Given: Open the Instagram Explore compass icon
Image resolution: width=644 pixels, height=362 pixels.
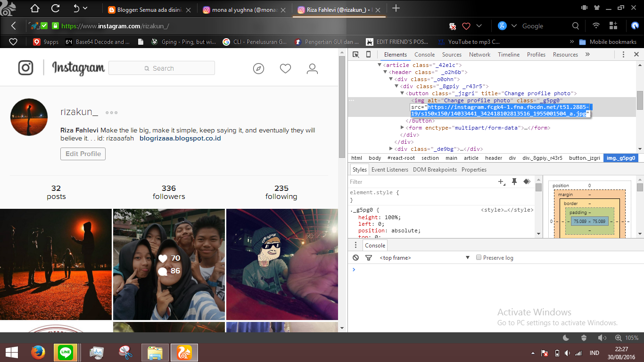Looking at the screenshot, I should point(258,69).
